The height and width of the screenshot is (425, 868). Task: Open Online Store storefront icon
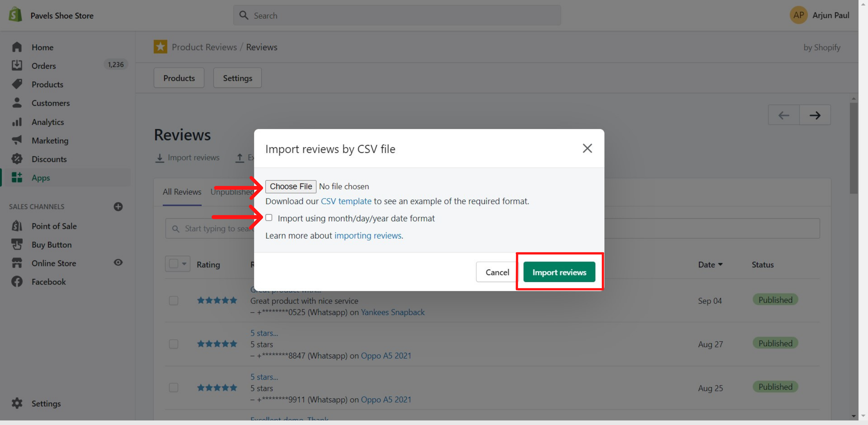pyautogui.click(x=17, y=263)
